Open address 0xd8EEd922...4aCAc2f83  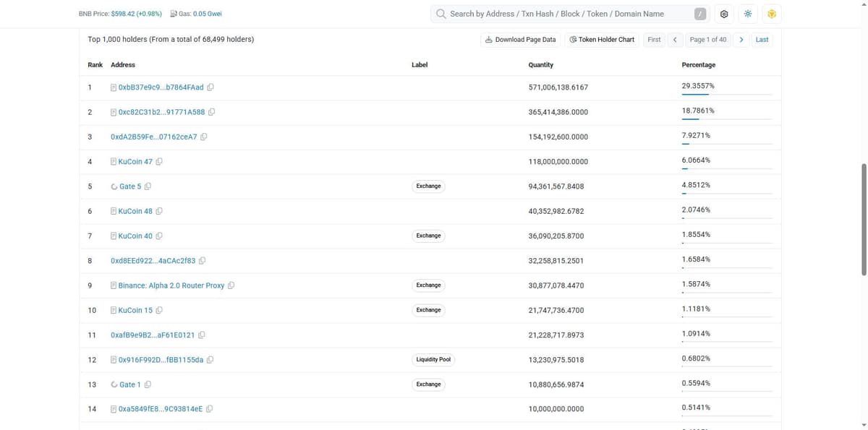[153, 261]
